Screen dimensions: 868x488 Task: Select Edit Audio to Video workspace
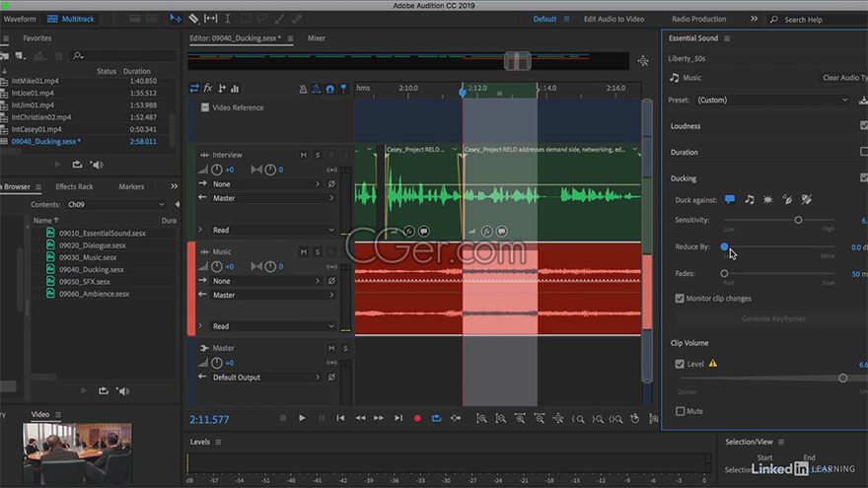[x=614, y=19]
